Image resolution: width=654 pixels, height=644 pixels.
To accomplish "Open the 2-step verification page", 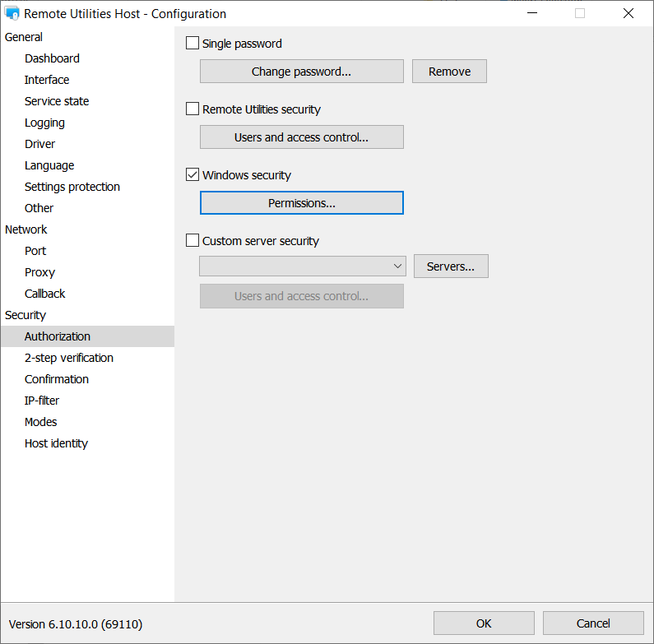I will click(69, 358).
